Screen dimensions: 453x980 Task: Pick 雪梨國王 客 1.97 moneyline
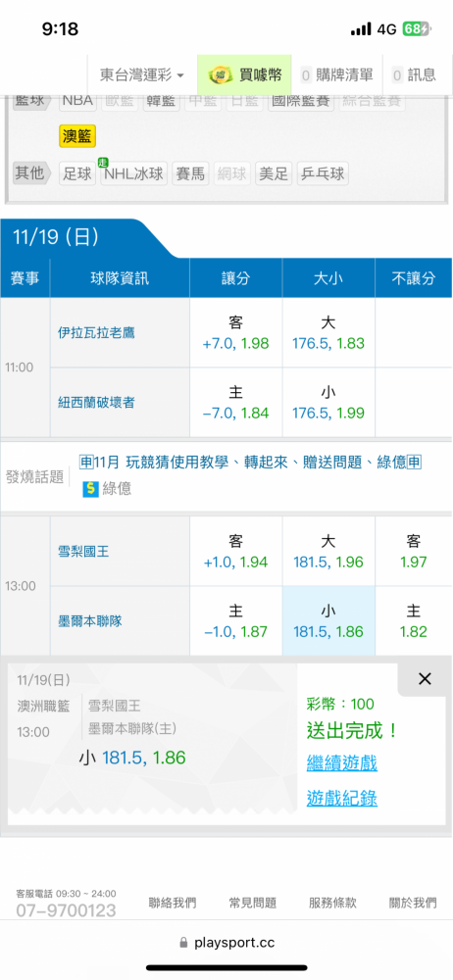pyautogui.click(x=414, y=551)
